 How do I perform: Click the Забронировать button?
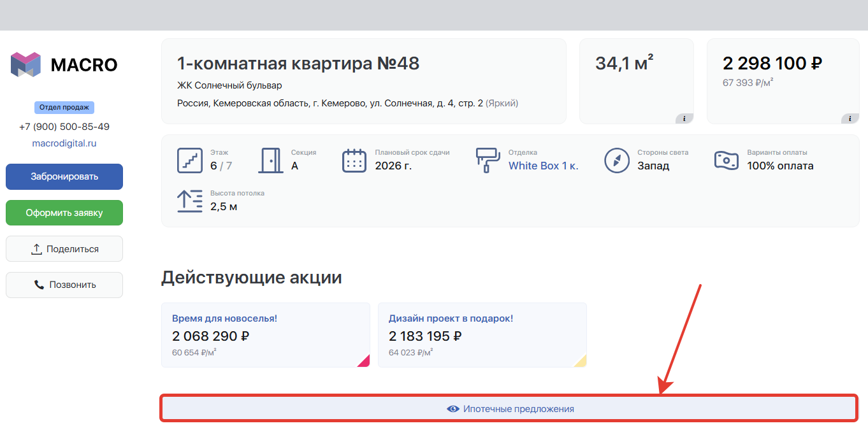point(64,176)
